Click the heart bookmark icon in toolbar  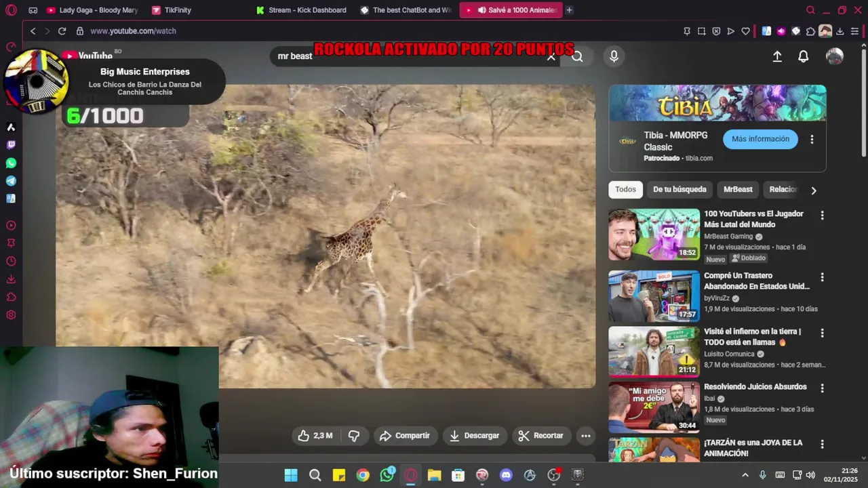coord(745,31)
